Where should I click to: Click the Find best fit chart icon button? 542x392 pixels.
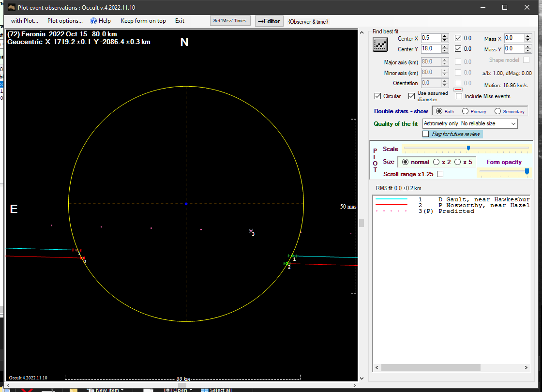tap(380, 45)
